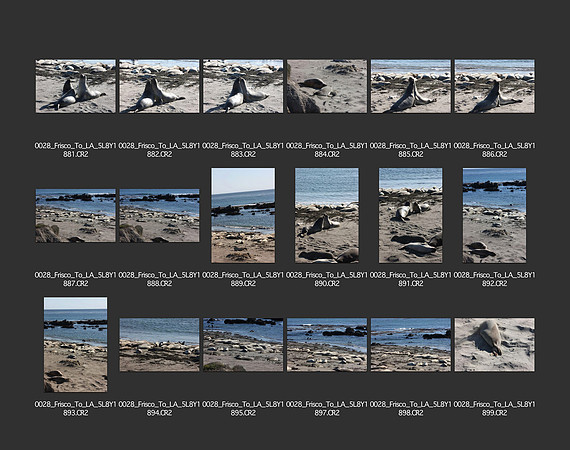Select thumbnail of photo 882.CR2
Viewport: 570px width, 450px height.
[159, 86]
